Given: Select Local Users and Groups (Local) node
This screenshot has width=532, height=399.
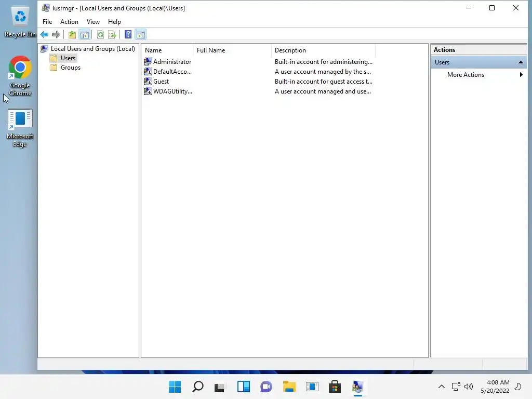Looking at the screenshot, I should point(92,49).
